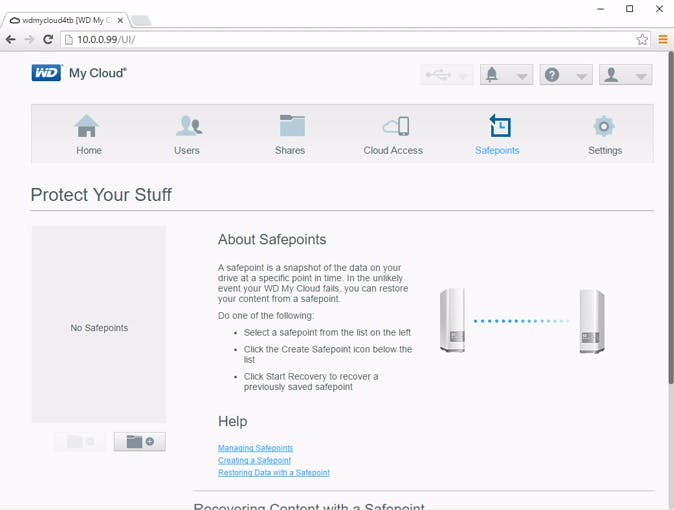This screenshot has width=674, height=510.
Task: Click the greyed-out safepoint folder button
Action: (x=80, y=442)
